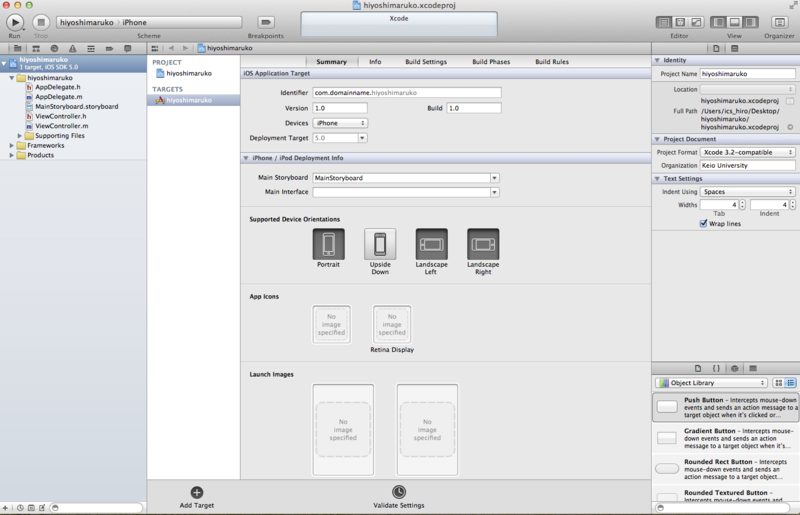This screenshot has width=800, height=515.
Task: Increment the Tab width stepper
Action: coord(742,202)
